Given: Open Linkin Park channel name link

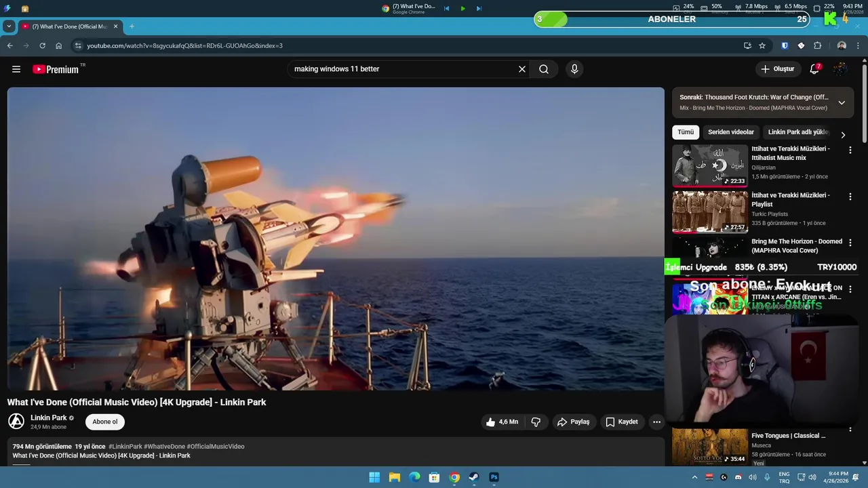Looking at the screenshot, I should click(49, 418).
